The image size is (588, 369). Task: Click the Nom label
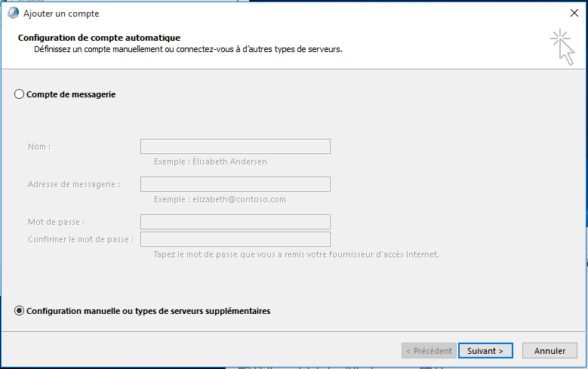click(x=39, y=146)
